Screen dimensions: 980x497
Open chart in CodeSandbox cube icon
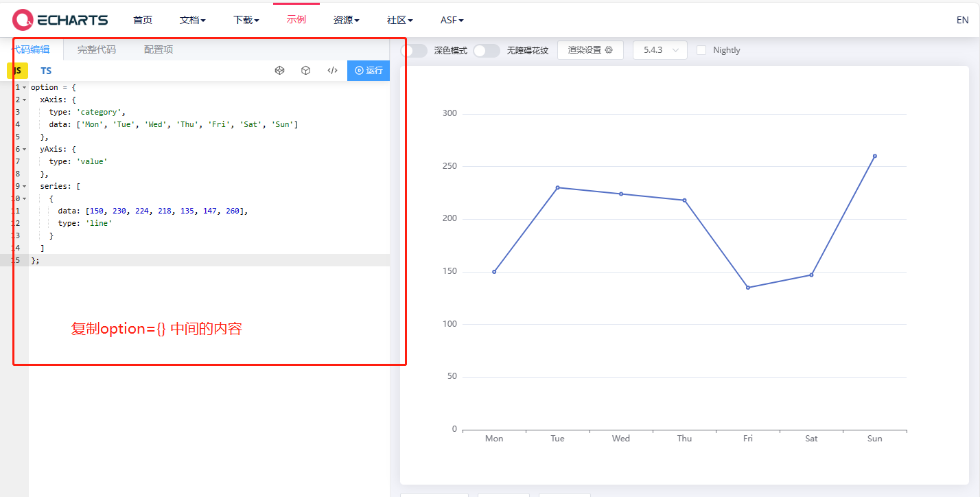(x=306, y=70)
